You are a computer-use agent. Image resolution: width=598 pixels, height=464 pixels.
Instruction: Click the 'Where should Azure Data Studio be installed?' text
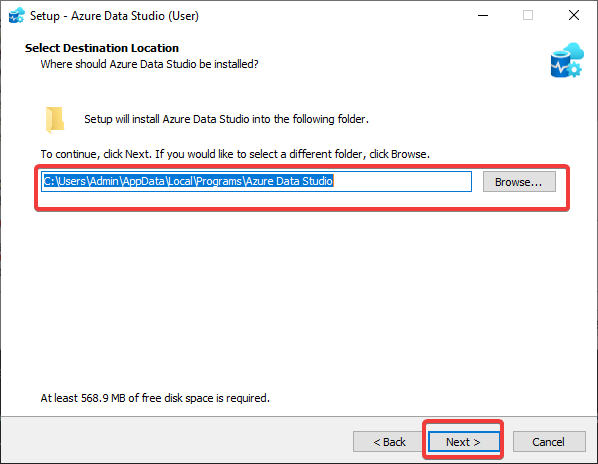tap(150, 64)
